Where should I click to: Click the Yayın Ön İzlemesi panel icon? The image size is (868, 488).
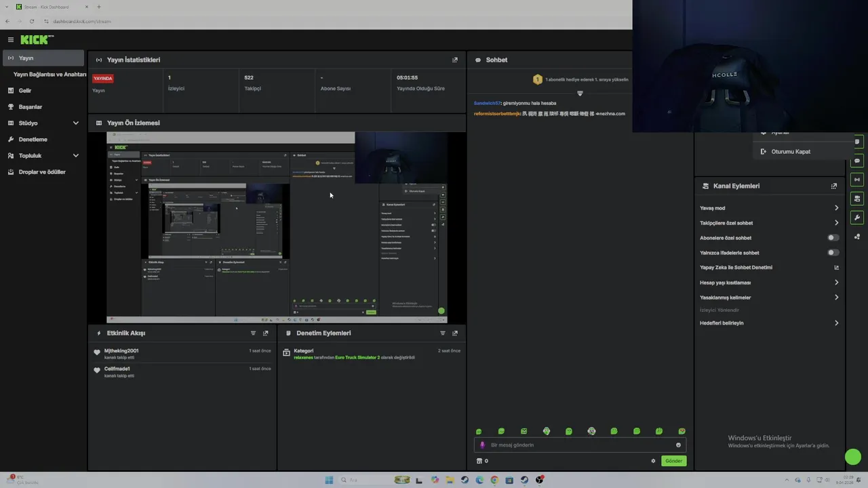coord(99,123)
